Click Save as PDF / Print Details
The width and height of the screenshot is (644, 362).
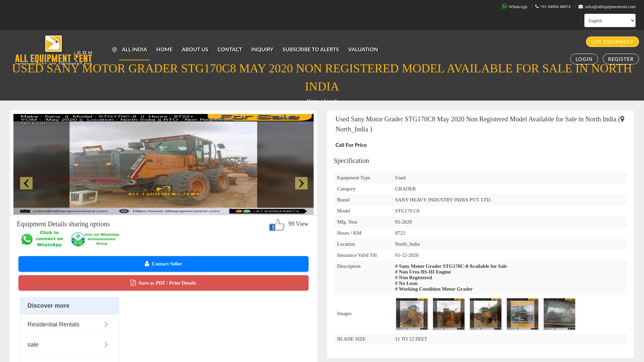pos(163,283)
